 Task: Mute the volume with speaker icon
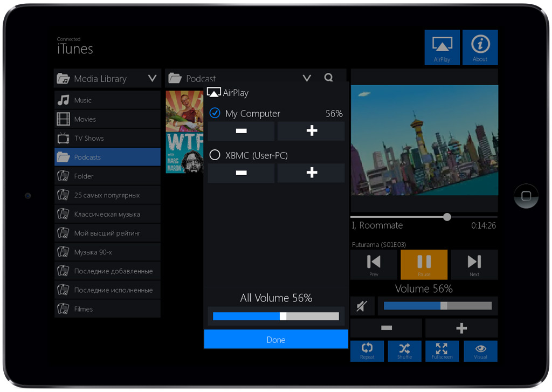point(362,306)
